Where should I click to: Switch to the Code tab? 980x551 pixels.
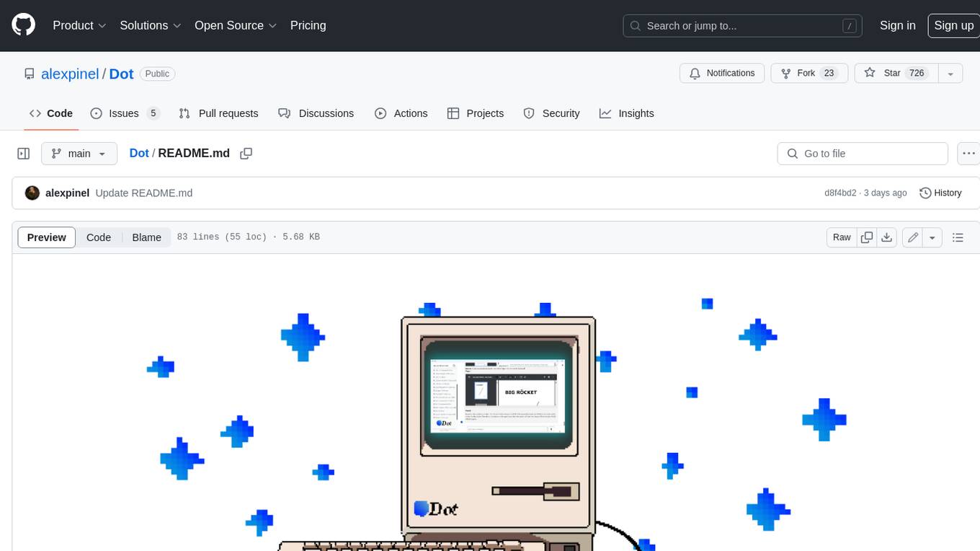pyautogui.click(x=51, y=113)
